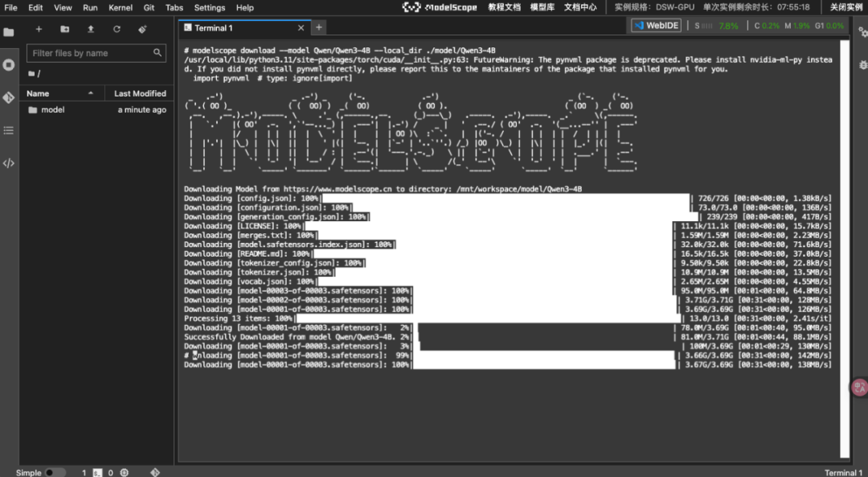Open the File Browser sidebar panel
Viewport: 868px width, 477px height.
tap(8, 32)
